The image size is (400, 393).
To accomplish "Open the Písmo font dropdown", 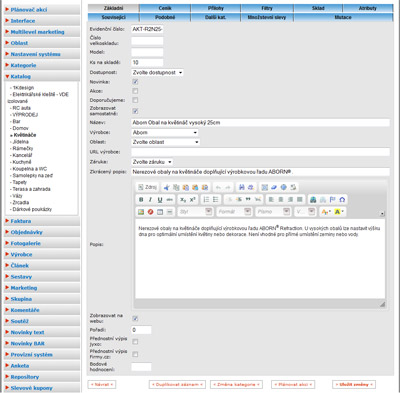I will (273, 212).
